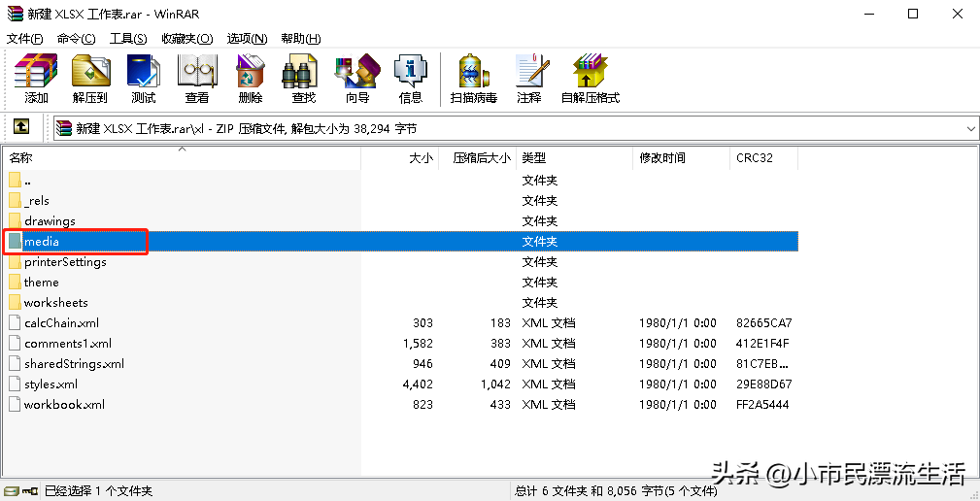Open the Favorites (收藏夹) menu
This screenshot has height=501, width=980.
(x=186, y=39)
